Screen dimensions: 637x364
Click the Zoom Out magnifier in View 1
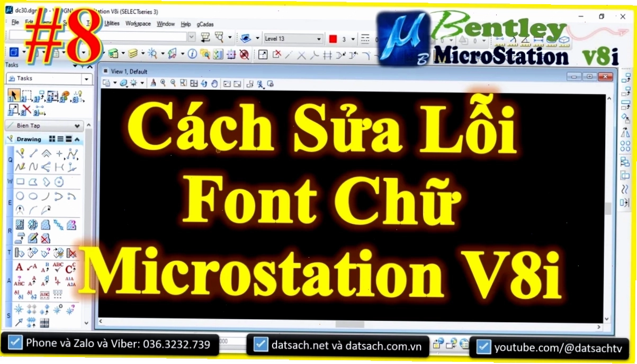(x=173, y=83)
